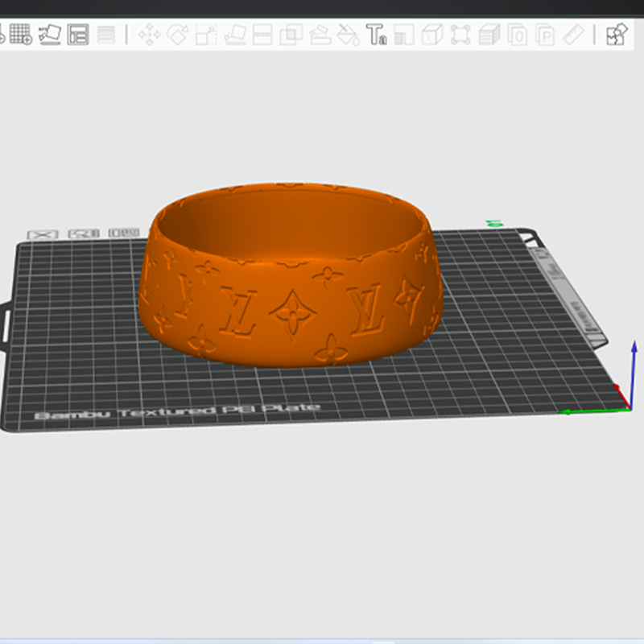Image resolution: width=644 pixels, height=644 pixels.
Task: Click the Arrange All Objects icon
Action: tap(78, 34)
